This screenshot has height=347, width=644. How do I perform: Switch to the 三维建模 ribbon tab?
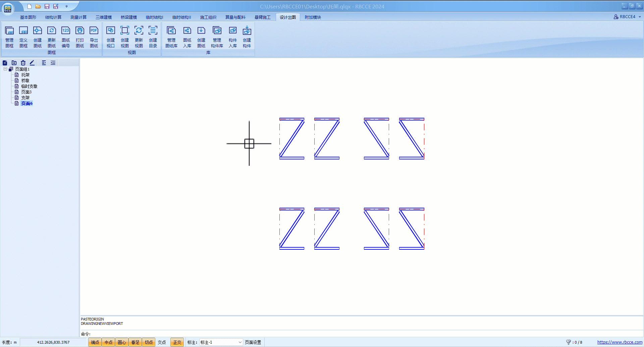[104, 17]
